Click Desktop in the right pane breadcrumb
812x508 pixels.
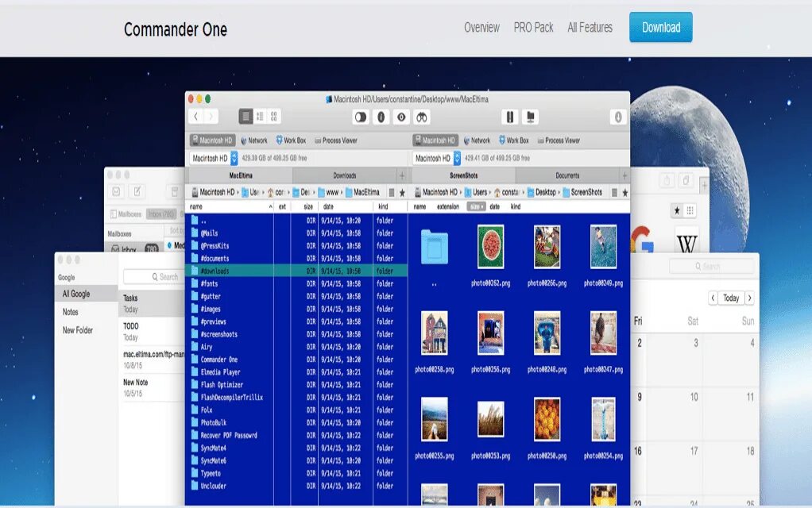[x=541, y=192]
